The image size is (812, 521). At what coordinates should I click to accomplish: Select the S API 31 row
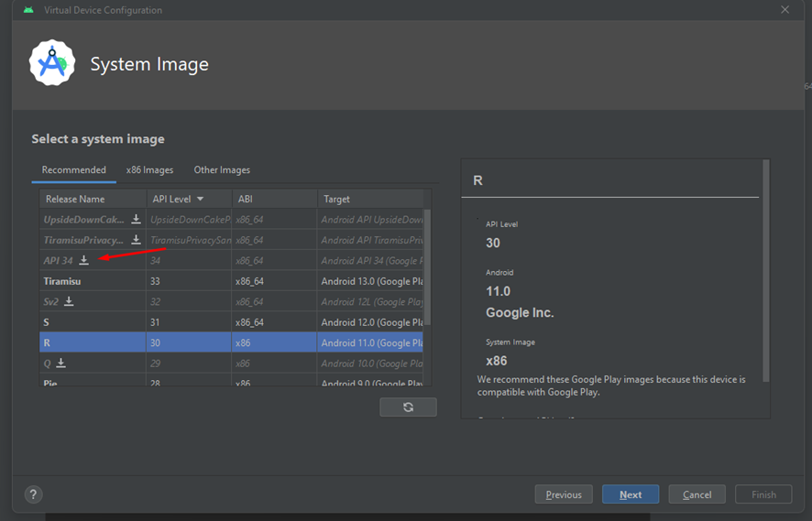pyautogui.click(x=229, y=322)
